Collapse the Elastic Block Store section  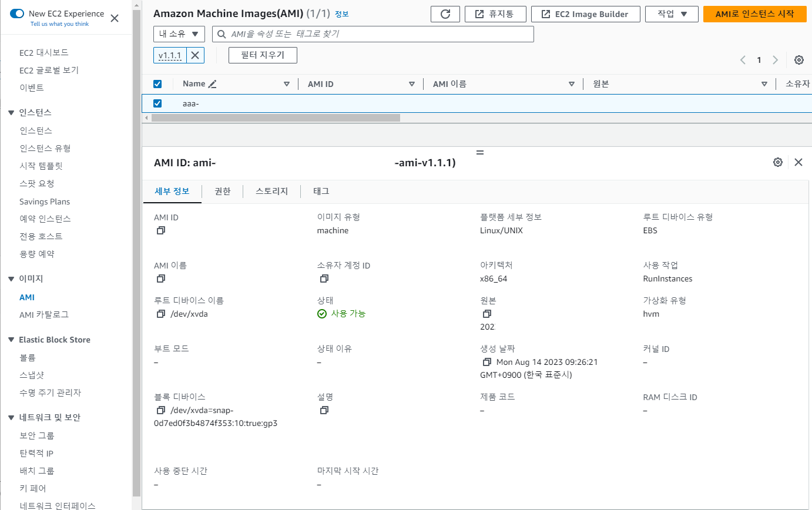click(11, 340)
